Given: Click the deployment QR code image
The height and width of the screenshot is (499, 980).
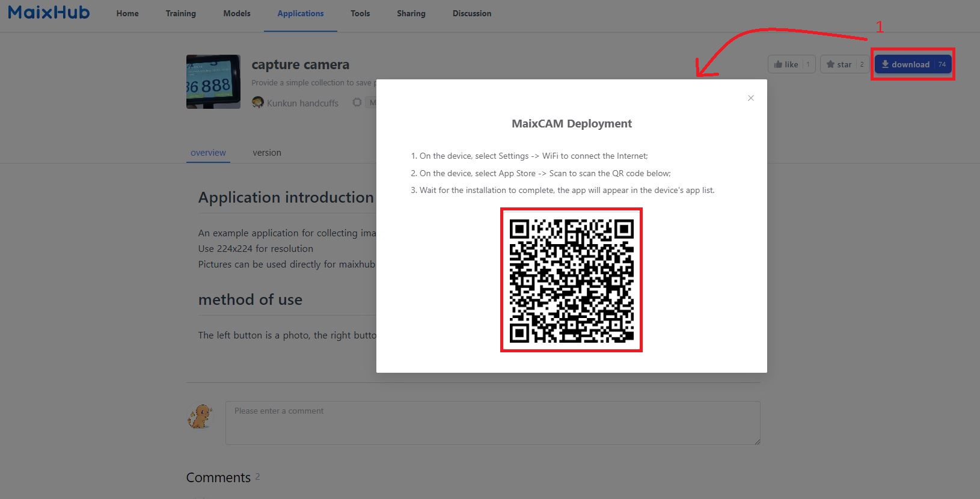Looking at the screenshot, I should 571,280.
